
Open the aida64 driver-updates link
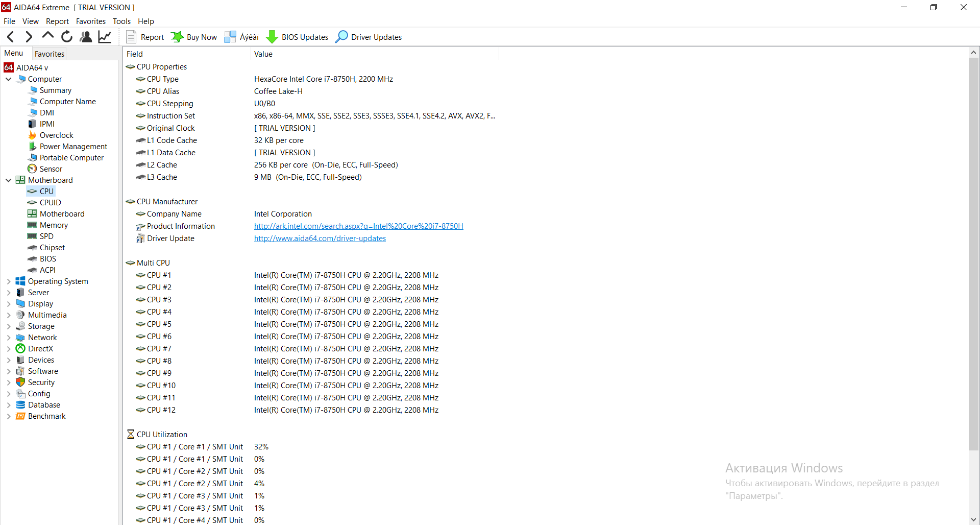(x=320, y=238)
